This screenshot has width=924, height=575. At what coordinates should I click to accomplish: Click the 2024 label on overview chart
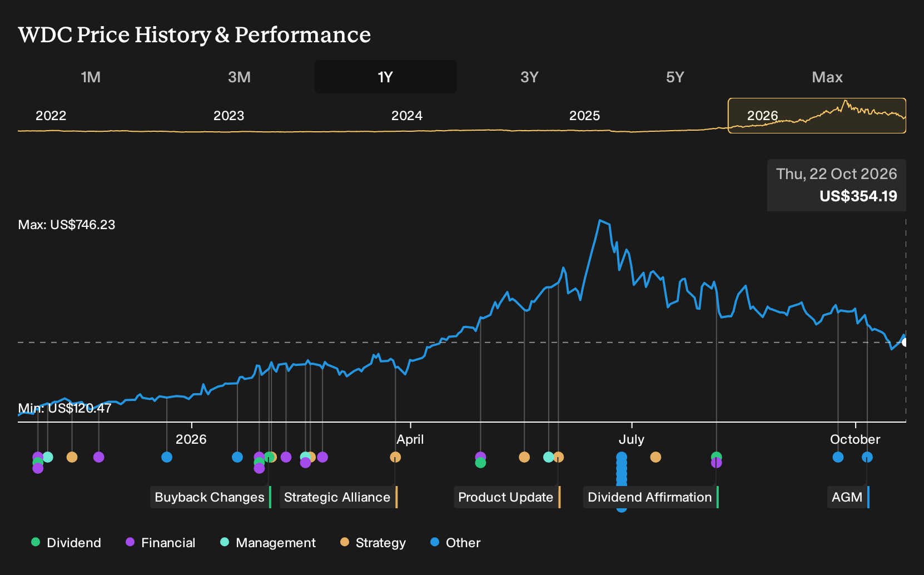[407, 116]
